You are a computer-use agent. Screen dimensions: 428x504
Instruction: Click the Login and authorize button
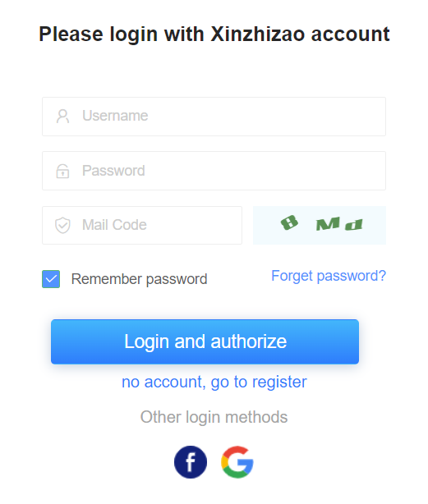(x=205, y=341)
